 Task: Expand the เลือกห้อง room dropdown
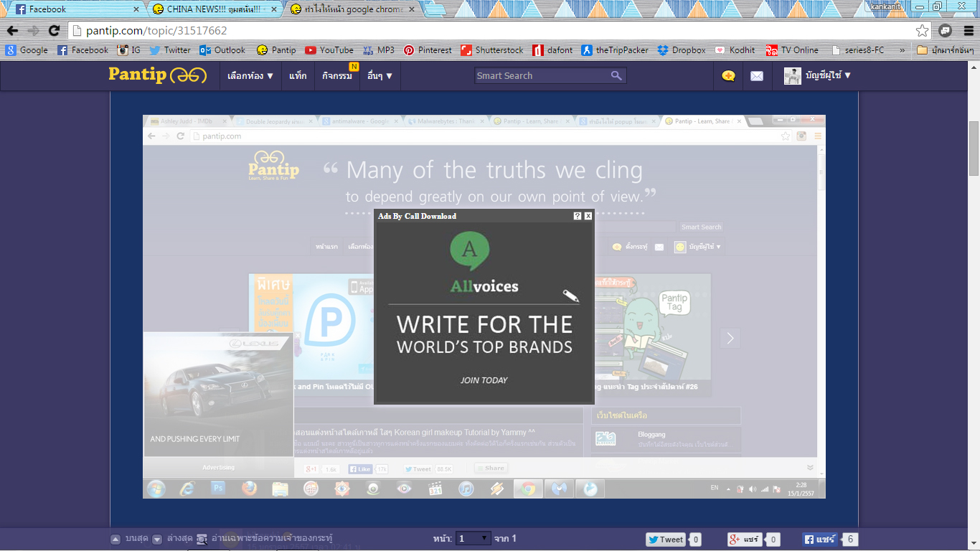(250, 75)
